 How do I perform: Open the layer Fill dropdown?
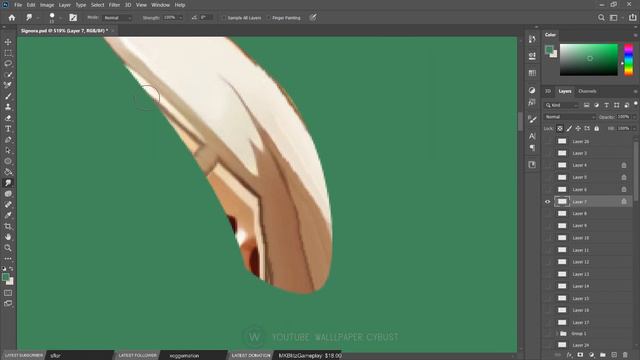(x=633, y=129)
